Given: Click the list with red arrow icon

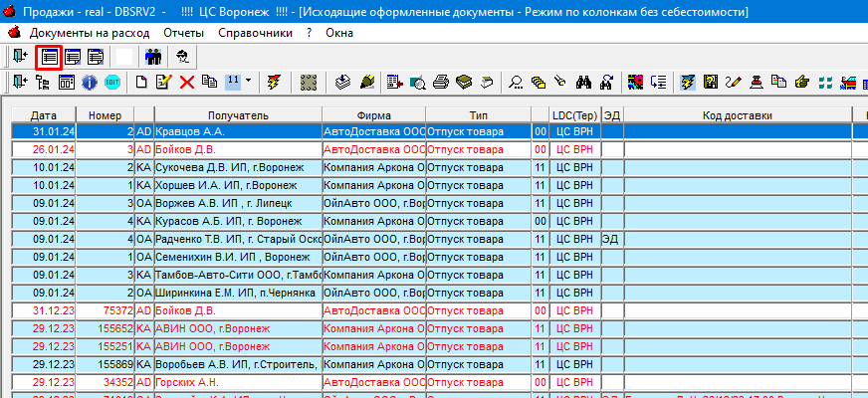Looking at the screenshot, I should tap(395, 82).
